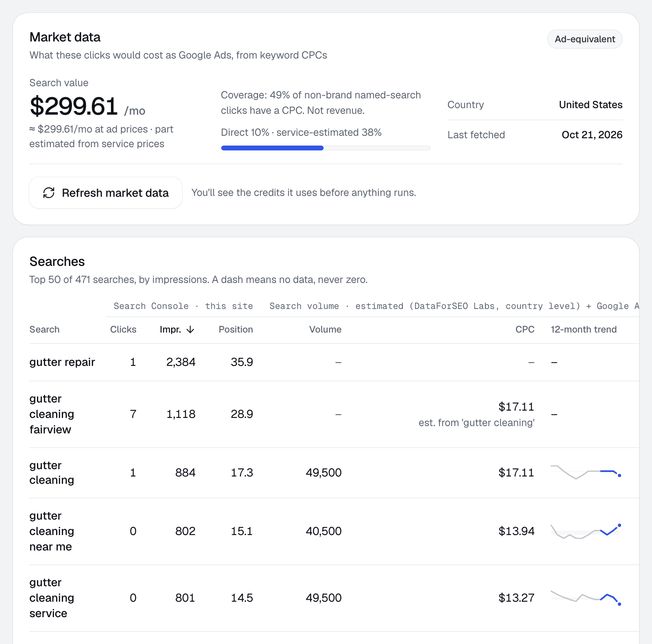This screenshot has height=644, width=652.
Task: Click the 'Search Console · this site' group header
Action: click(x=183, y=306)
